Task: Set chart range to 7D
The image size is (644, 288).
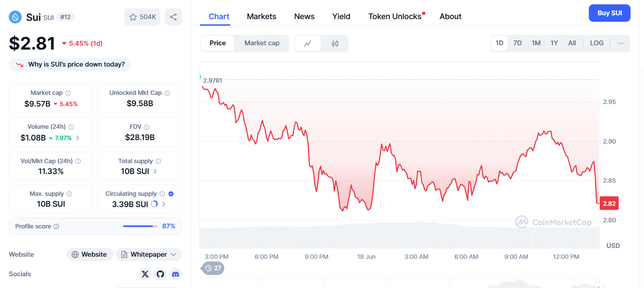Action: pyautogui.click(x=518, y=43)
